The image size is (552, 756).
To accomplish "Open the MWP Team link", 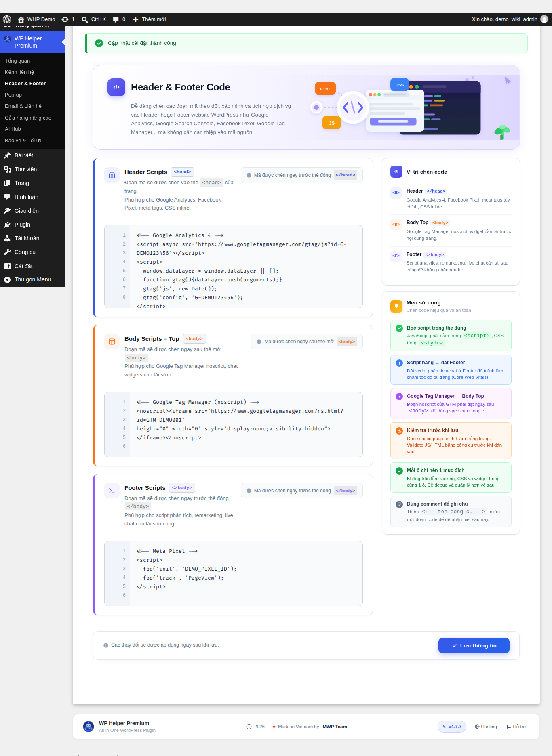I will point(335,727).
